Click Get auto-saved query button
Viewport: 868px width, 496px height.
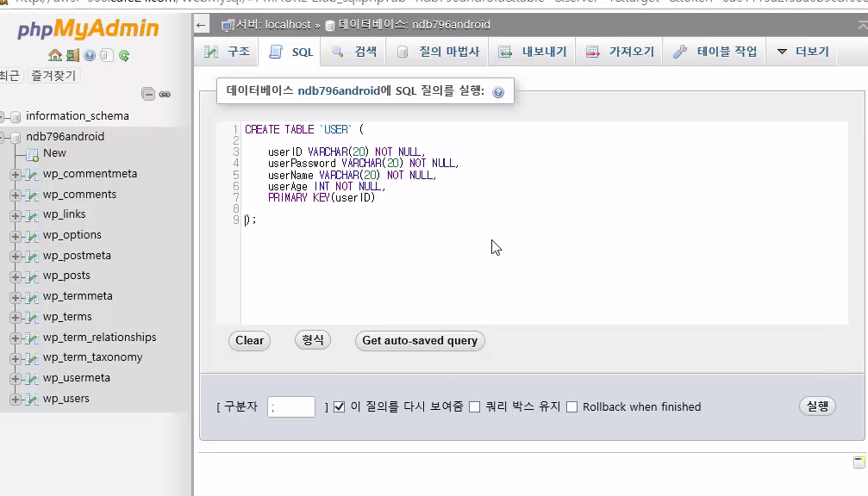coord(420,341)
